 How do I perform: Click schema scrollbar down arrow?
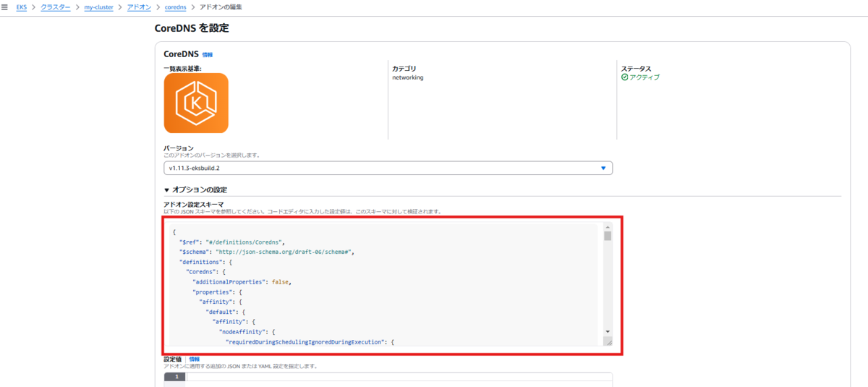pyautogui.click(x=608, y=331)
